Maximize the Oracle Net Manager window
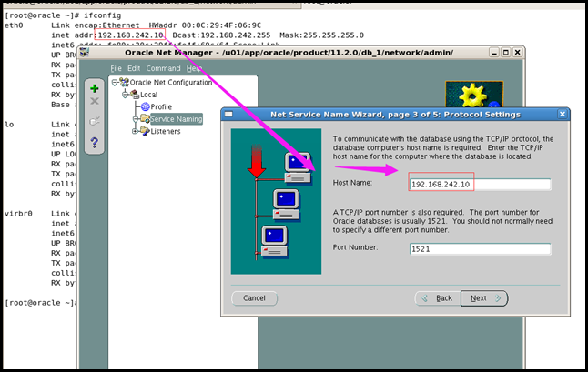The image size is (588, 372). (x=505, y=53)
